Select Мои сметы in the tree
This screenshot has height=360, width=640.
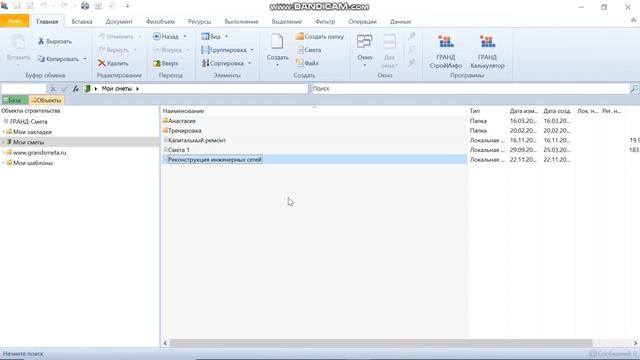tap(28, 142)
